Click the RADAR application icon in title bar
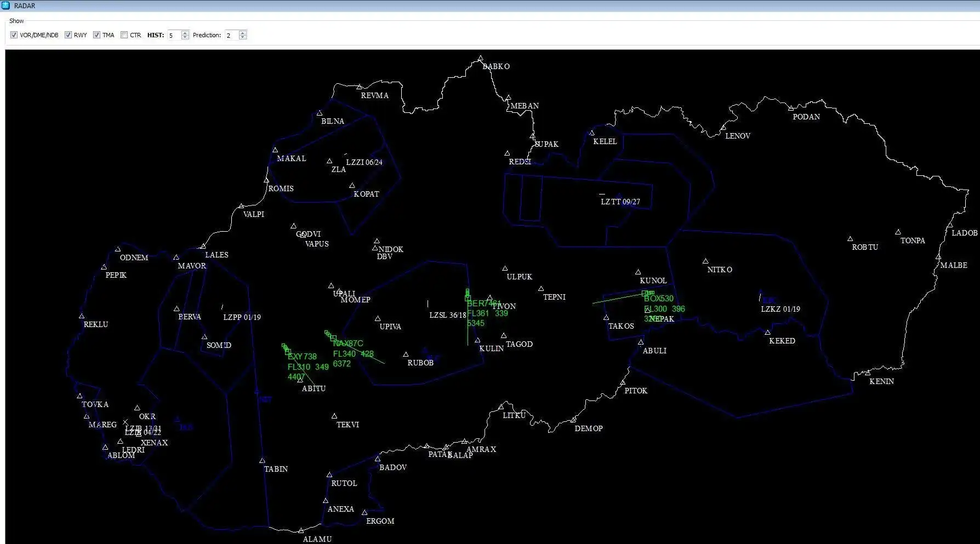 (5, 5)
